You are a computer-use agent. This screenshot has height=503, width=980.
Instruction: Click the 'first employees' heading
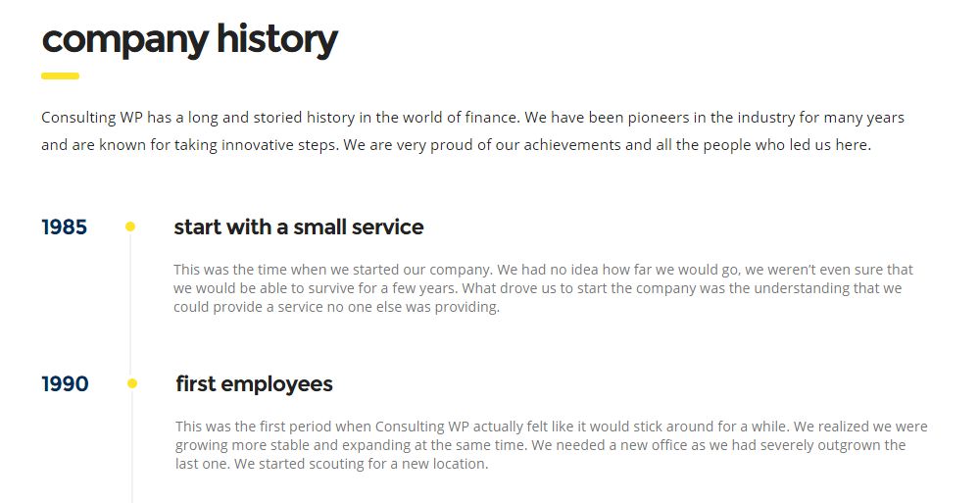click(255, 384)
